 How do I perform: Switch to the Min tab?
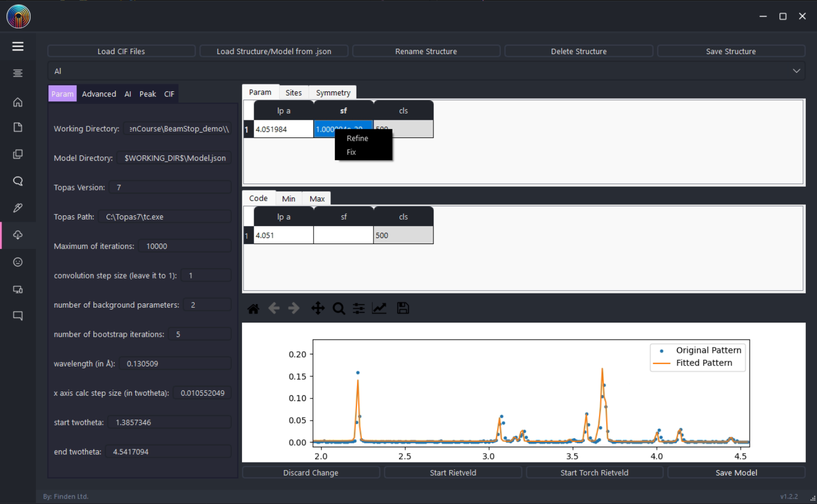click(x=289, y=198)
